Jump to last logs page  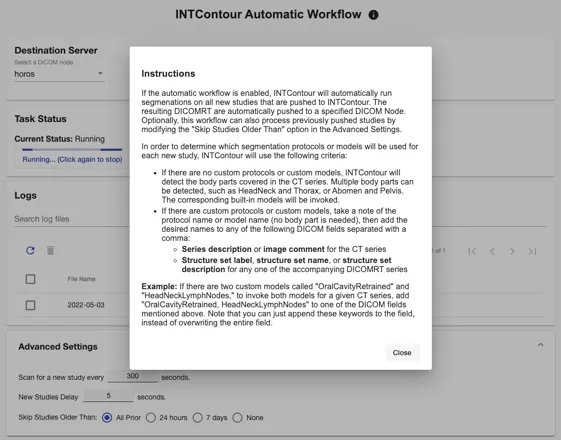[x=532, y=251]
